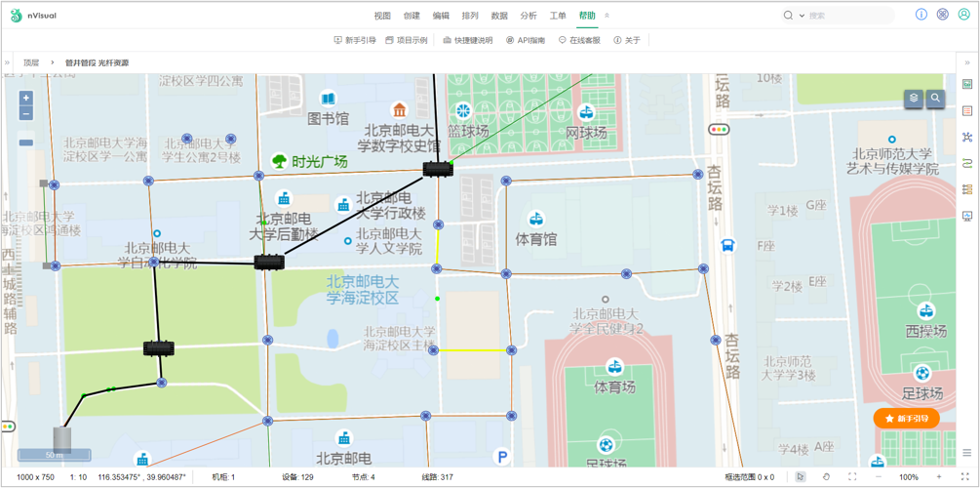Open the map layers switcher
The width and height of the screenshot is (980, 488).
pyautogui.click(x=914, y=99)
